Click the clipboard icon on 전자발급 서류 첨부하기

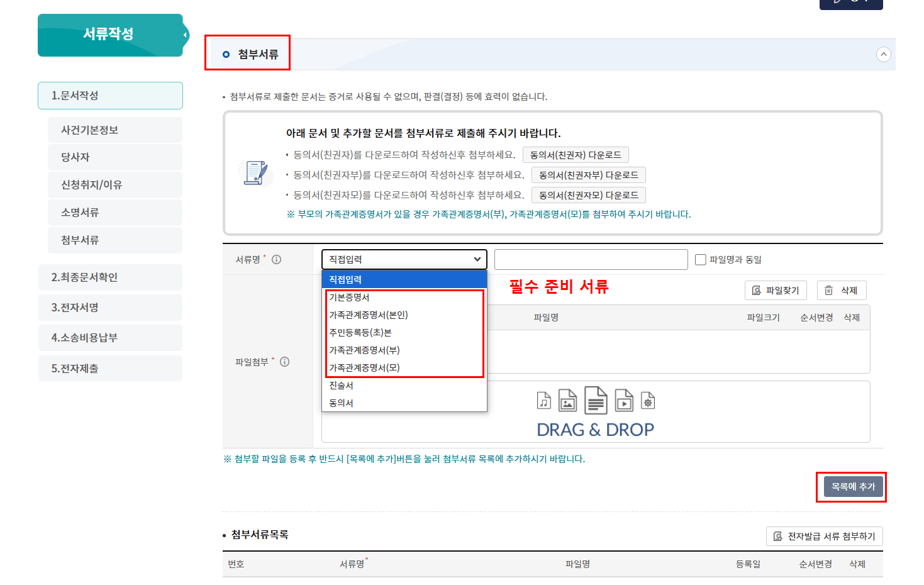click(779, 536)
